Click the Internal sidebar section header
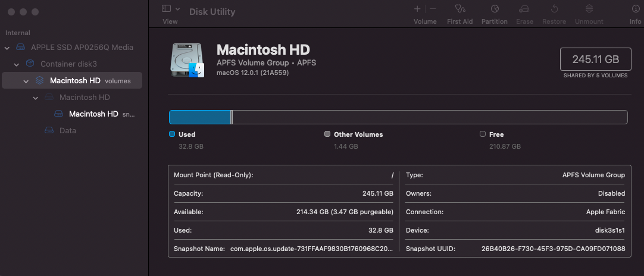This screenshot has width=644, height=276. point(18,33)
